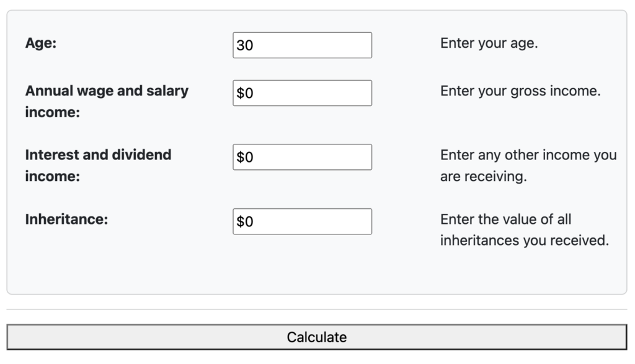The image size is (635, 364).
Task: Click the 'Inheritance:' label
Action: click(66, 220)
